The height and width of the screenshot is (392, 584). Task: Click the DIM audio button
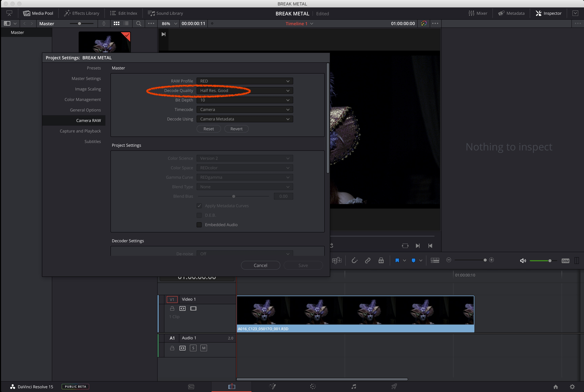[x=565, y=261]
